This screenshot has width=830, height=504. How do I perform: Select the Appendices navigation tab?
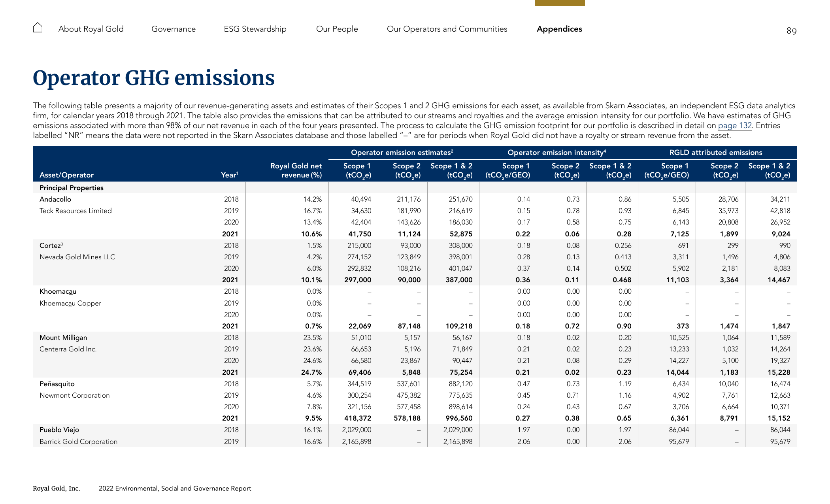pos(559,29)
